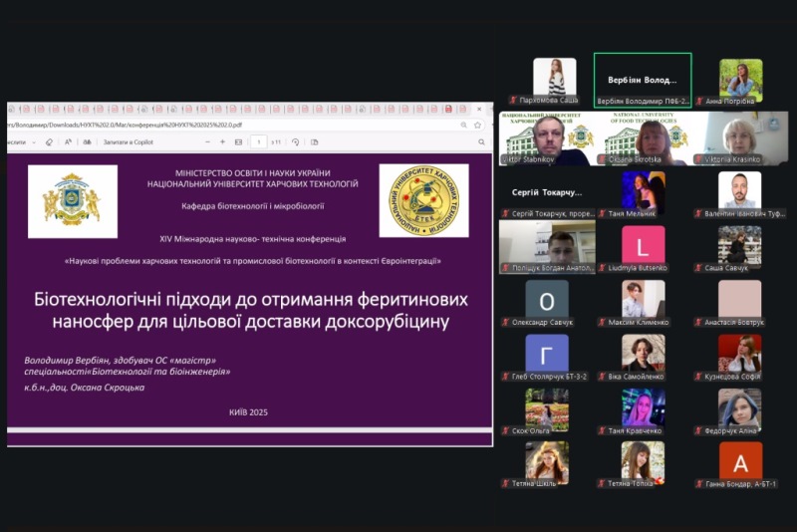Click the address bar zoom magnifier icon

[463, 126]
